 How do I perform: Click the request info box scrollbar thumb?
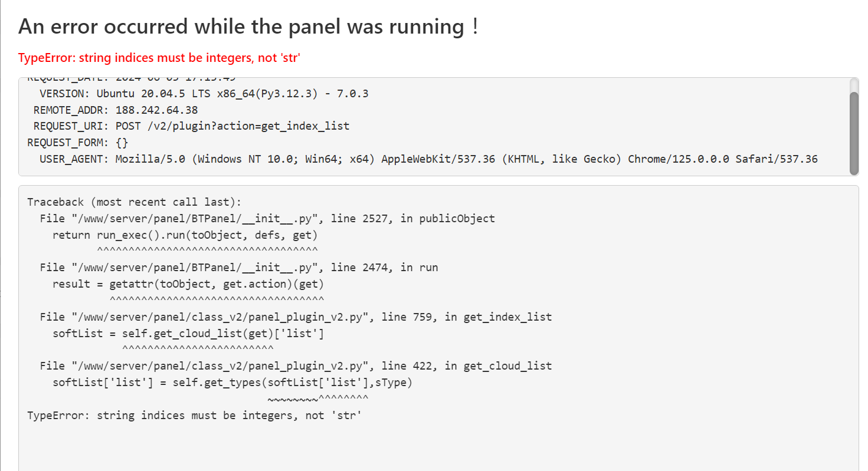click(x=853, y=133)
